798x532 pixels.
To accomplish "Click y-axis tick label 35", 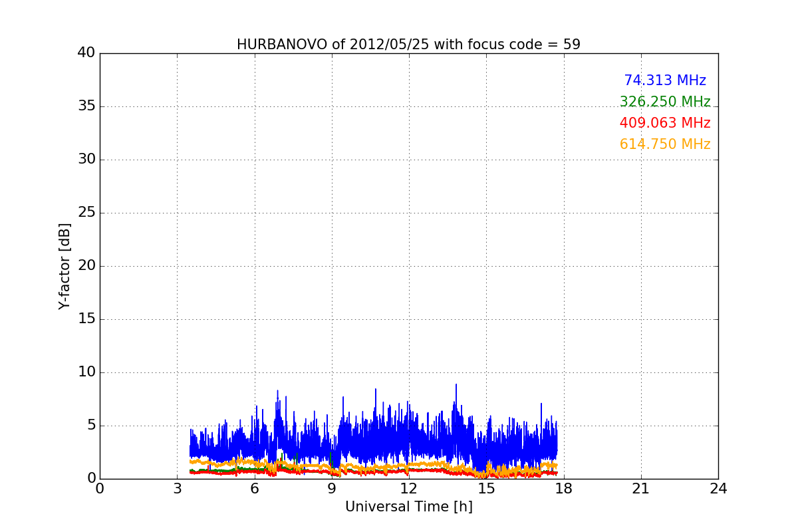I will [x=86, y=106].
